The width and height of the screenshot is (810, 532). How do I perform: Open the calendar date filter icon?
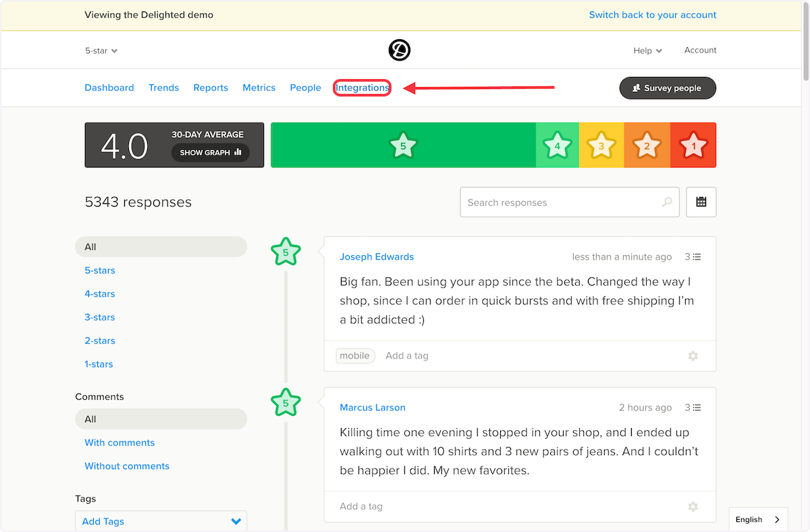701,202
